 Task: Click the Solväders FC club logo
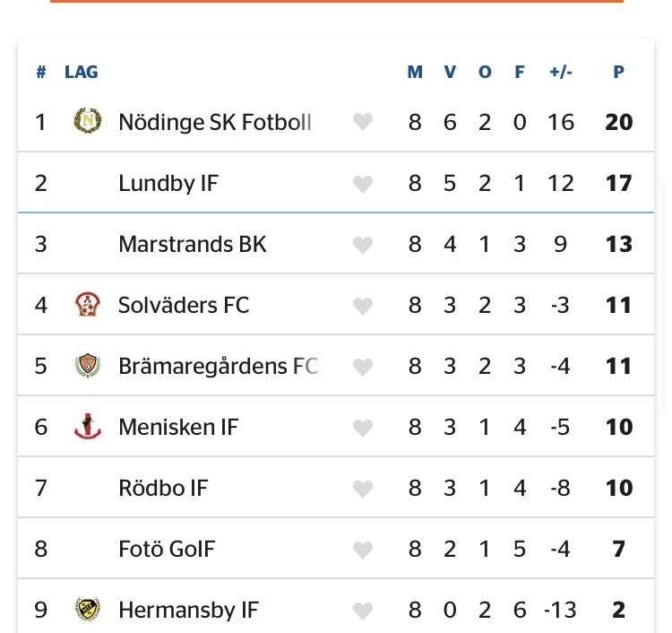coord(87,305)
